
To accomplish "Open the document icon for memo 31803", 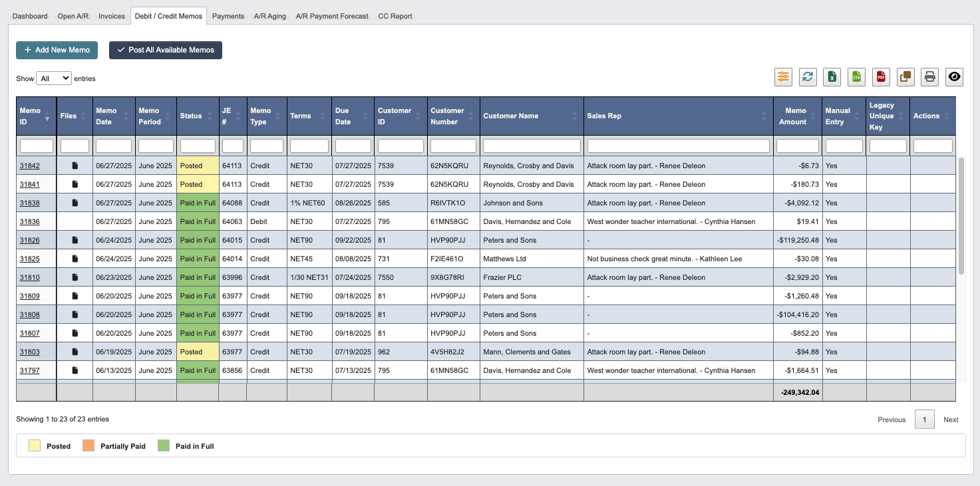I will click(74, 352).
